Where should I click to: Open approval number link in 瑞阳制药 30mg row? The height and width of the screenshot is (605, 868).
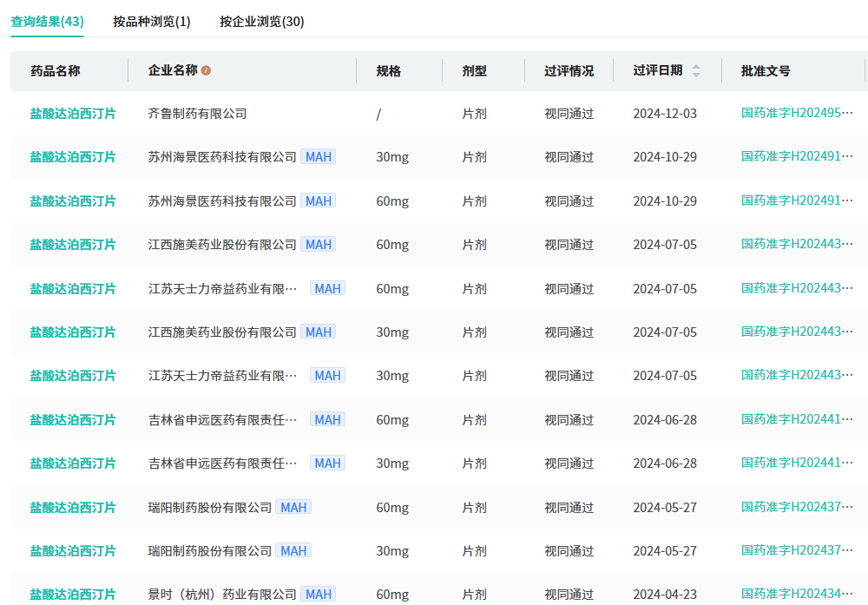point(797,551)
